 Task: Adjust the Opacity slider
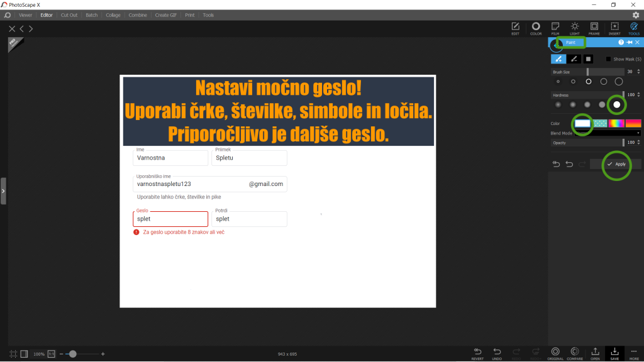[x=587, y=143]
